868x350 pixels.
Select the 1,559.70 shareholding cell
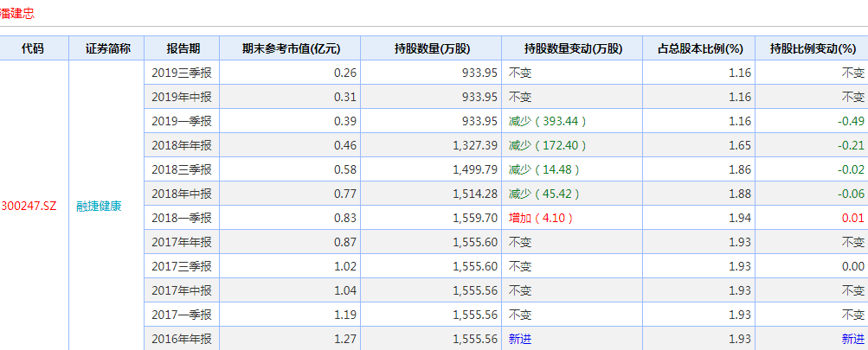pos(431,218)
